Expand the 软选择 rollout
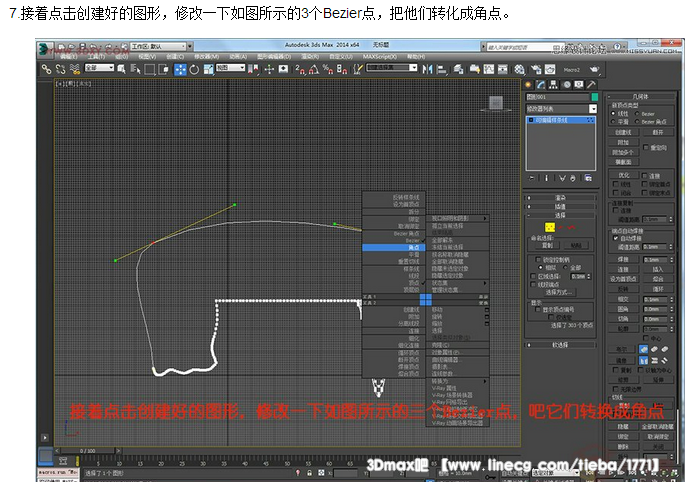Image resolution: width=688 pixels, height=482 pixels. (560, 345)
